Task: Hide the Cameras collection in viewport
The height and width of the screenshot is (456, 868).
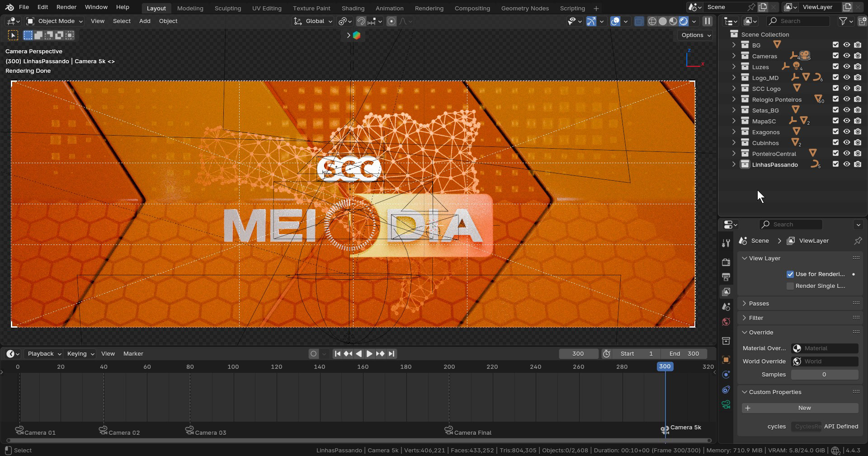Action: pos(847,56)
